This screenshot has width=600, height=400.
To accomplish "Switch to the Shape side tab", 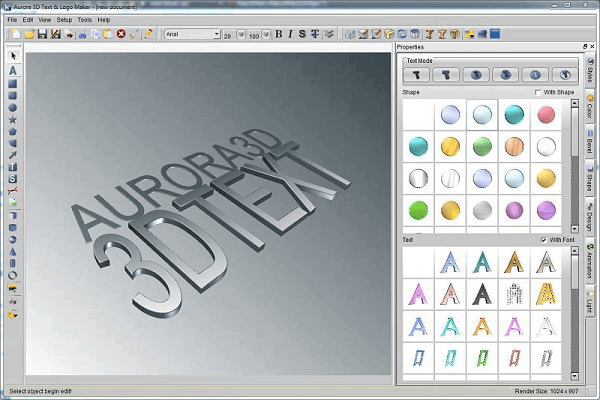I will [590, 179].
